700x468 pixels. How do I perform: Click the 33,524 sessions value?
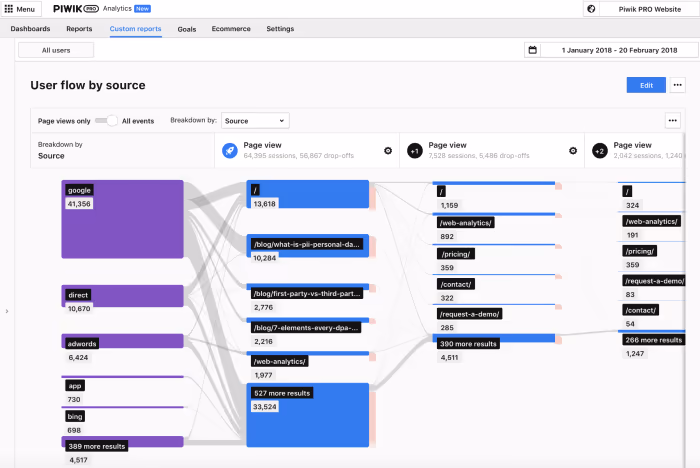264,407
